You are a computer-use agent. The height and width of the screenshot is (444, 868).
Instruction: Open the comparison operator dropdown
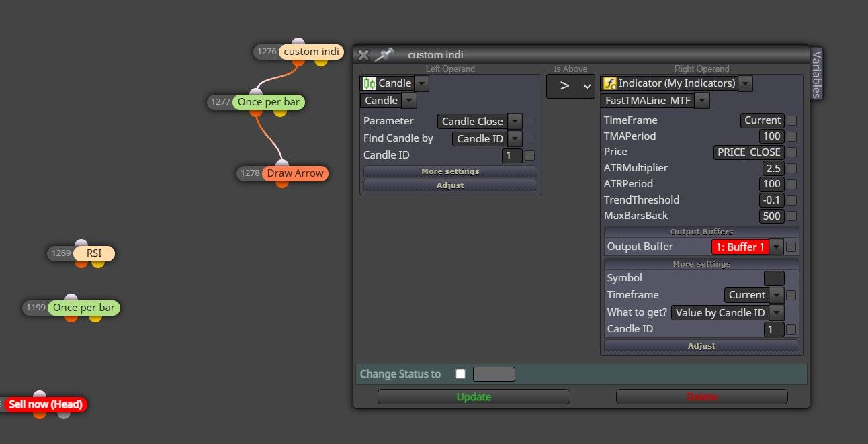(570, 86)
